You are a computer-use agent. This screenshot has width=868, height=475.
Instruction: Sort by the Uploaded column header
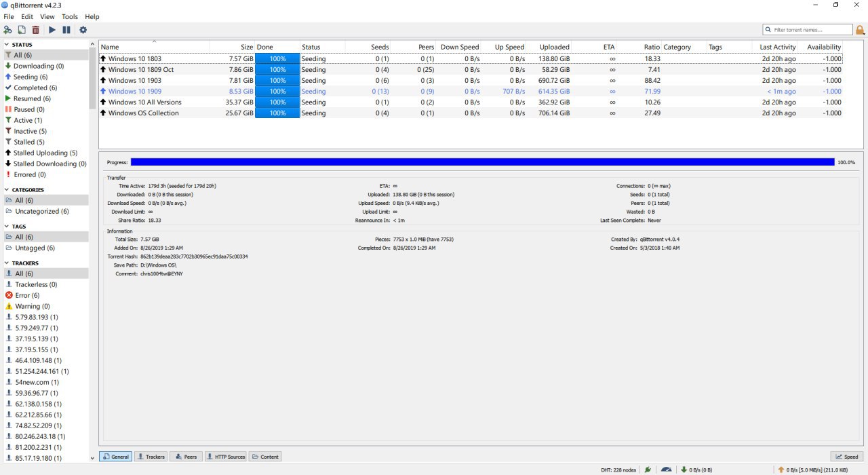(x=548, y=47)
